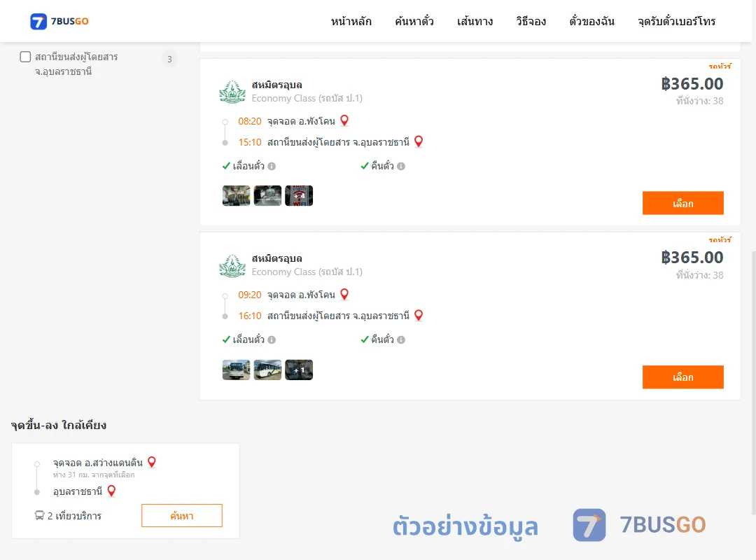Open info icon next to คืนตั๋ว in first trip
Viewport: 756px width, 560px height.
click(401, 166)
